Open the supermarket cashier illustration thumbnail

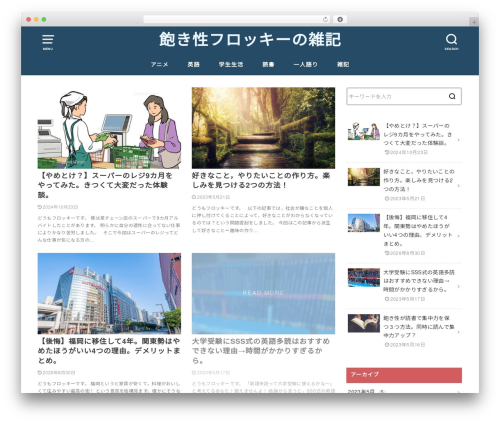[109, 128]
